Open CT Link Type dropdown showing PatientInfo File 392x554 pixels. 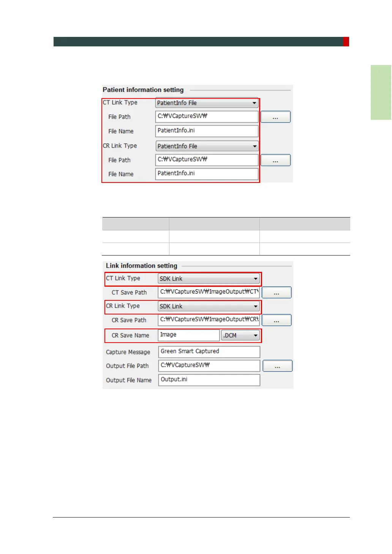(x=207, y=103)
